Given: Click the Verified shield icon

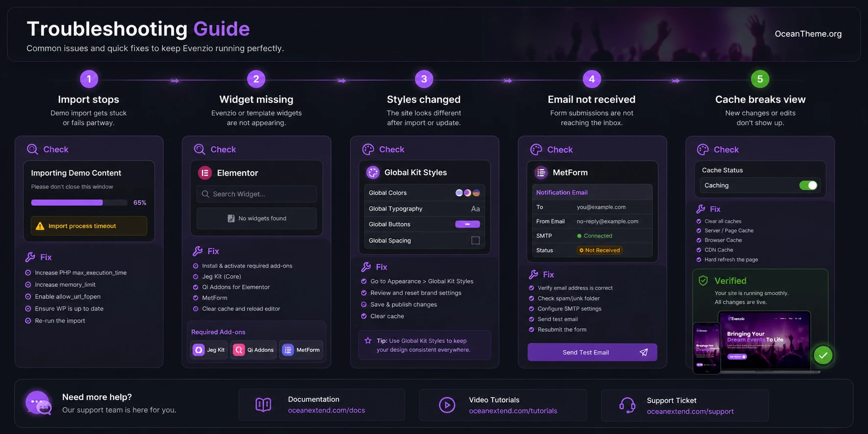Looking at the screenshot, I should pyautogui.click(x=703, y=280).
